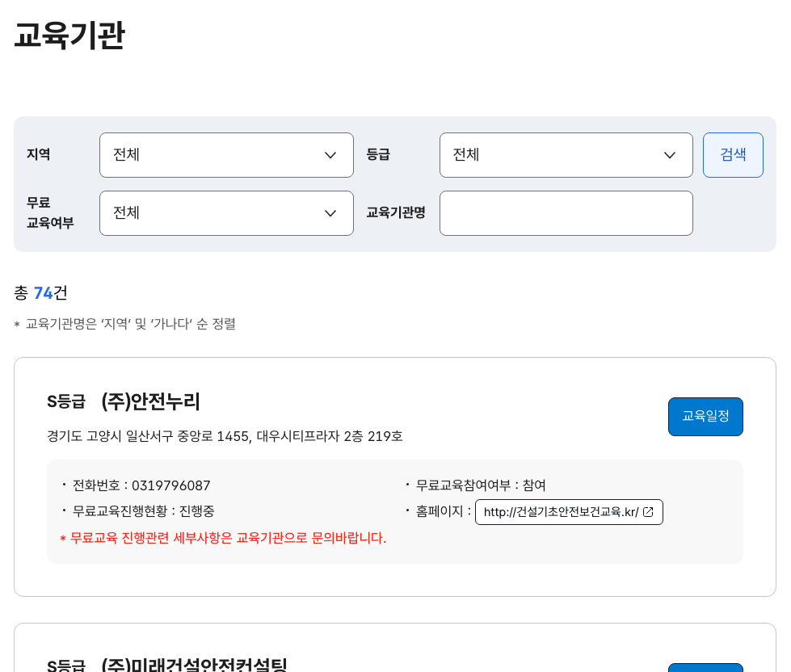Click the 등급 filter label
The width and height of the screenshot is (791, 672).
point(378,154)
